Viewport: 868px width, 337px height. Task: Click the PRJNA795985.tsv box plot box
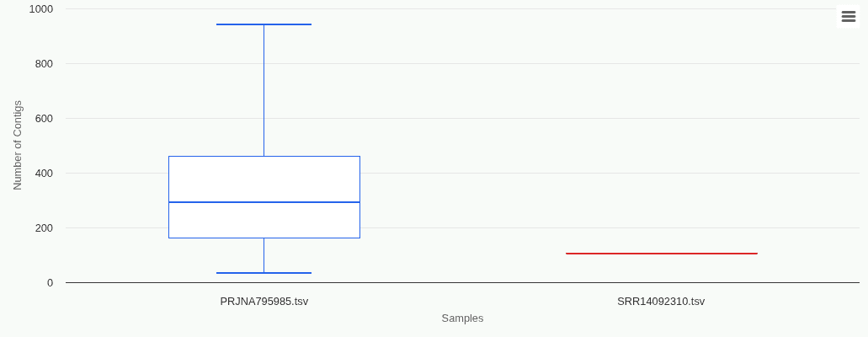[x=264, y=179]
